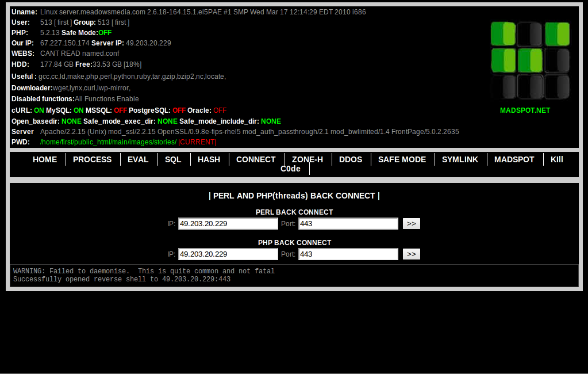Submit the PHP back connect form

click(x=412, y=254)
